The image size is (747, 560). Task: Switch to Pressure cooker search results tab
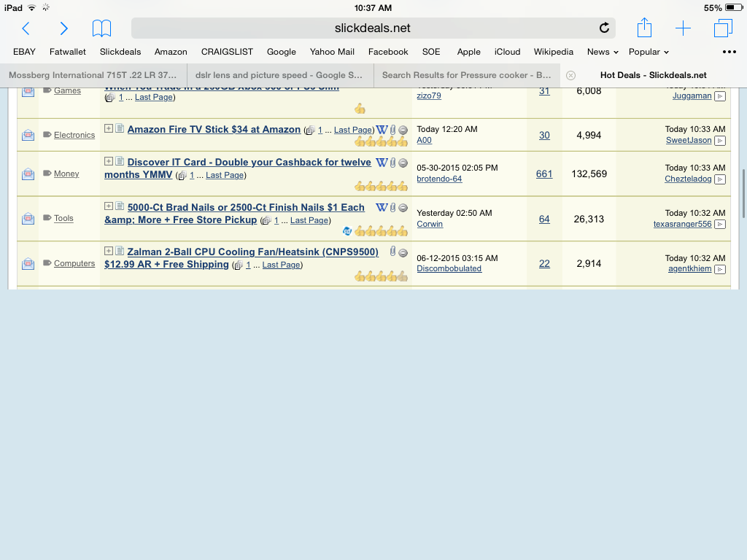[467, 75]
